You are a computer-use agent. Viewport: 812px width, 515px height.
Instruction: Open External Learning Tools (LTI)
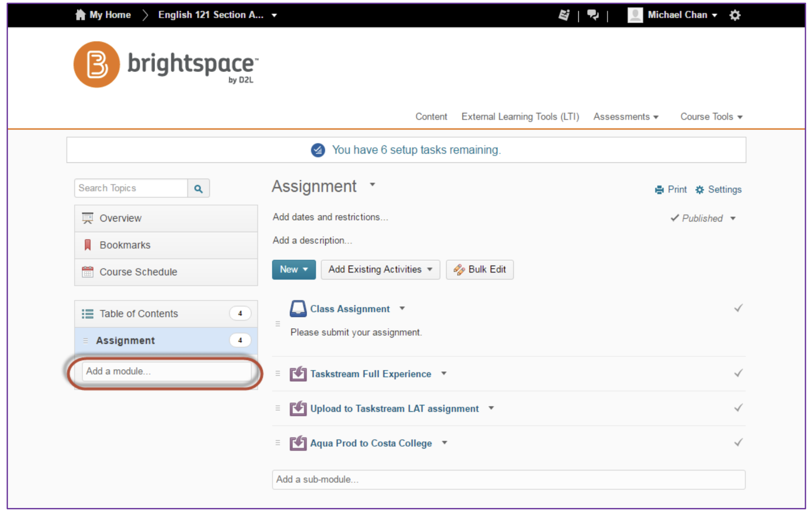[520, 117]
